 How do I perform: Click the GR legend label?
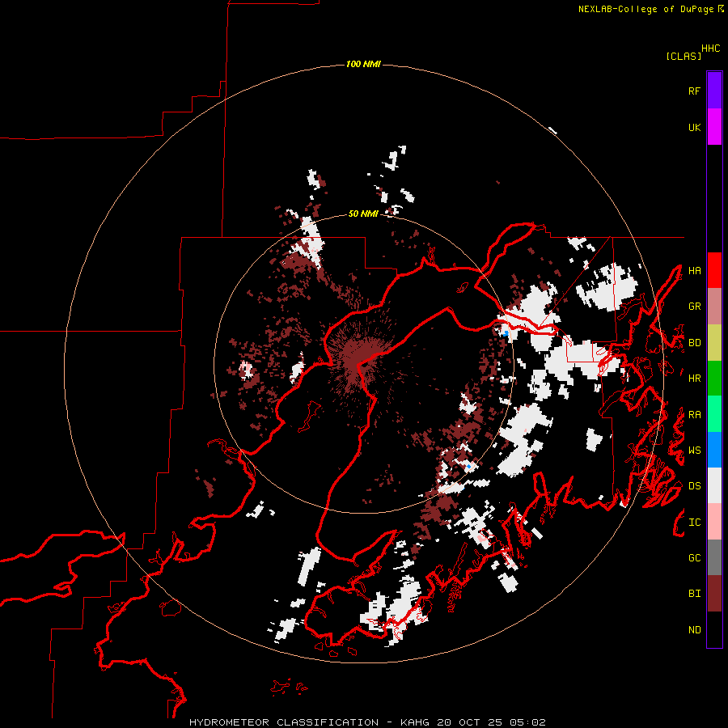[x=694, y=307]
